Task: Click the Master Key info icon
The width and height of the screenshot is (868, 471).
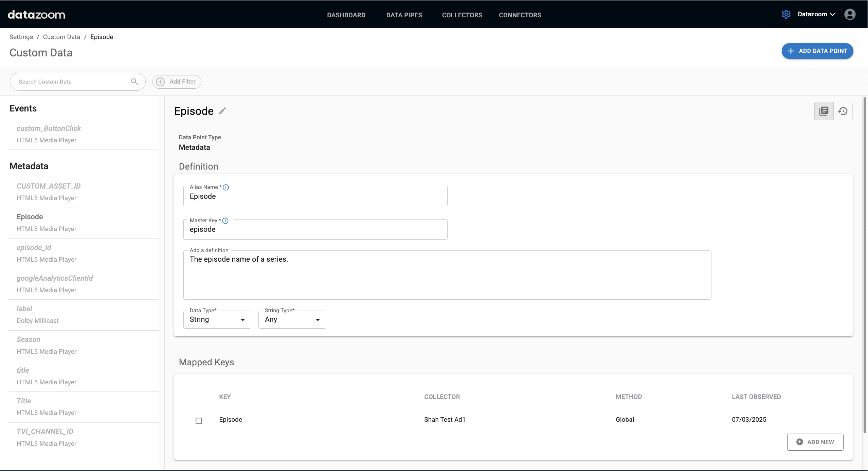Action: 225,221
